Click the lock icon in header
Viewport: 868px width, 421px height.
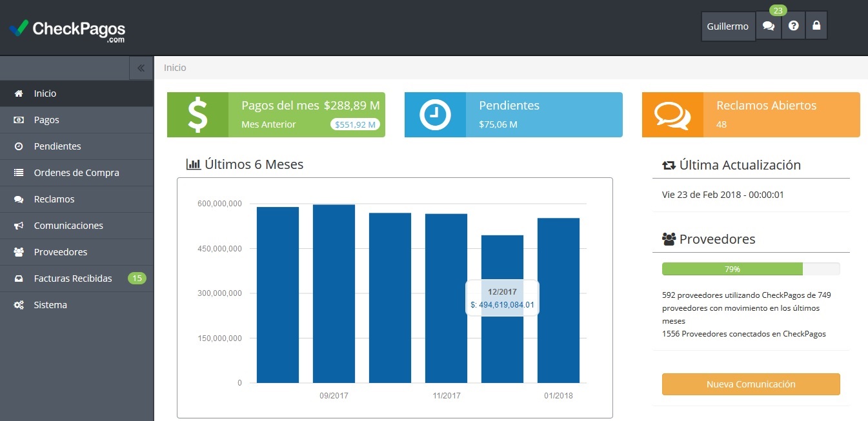pos(816,26)
